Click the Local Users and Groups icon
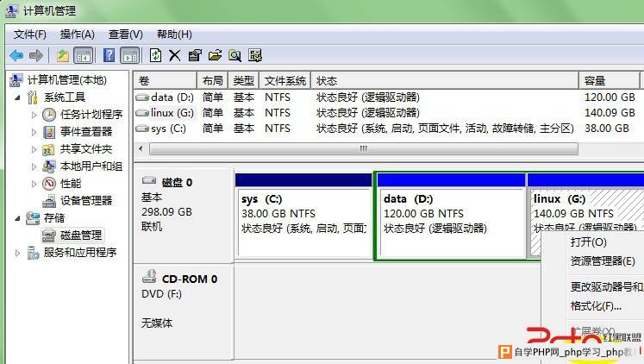 click(x=49, y=166)
